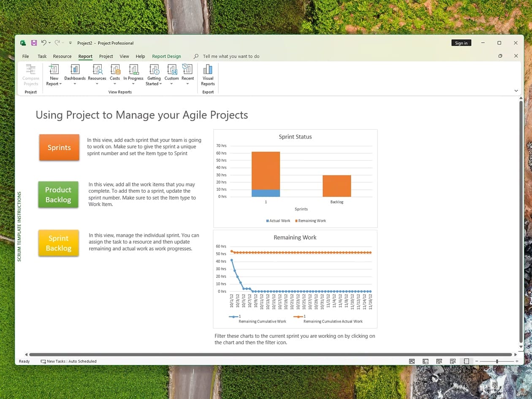Click the Save icon in the title bar
The image size is (532, 399).
(x=34, y=43)
